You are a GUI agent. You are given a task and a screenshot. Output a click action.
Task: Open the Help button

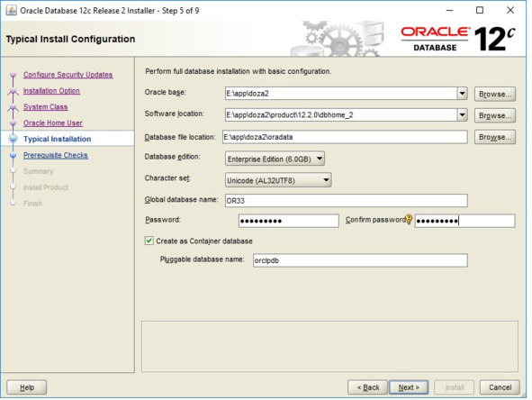tap(27, 387)
